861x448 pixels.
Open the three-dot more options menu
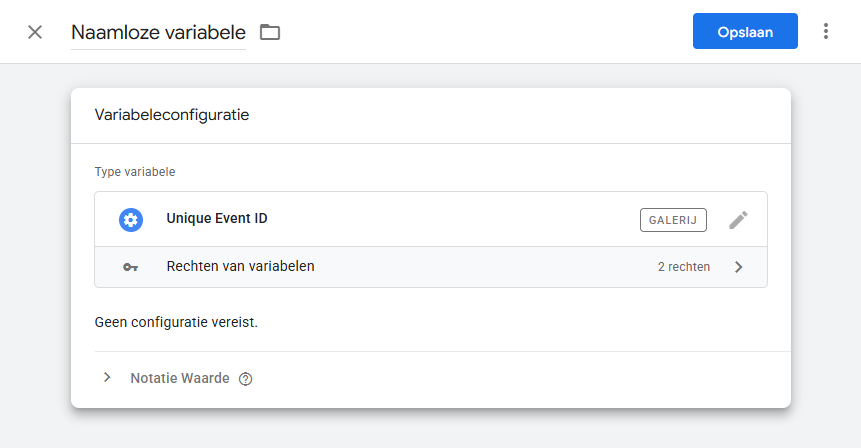[x=825, y=32]
